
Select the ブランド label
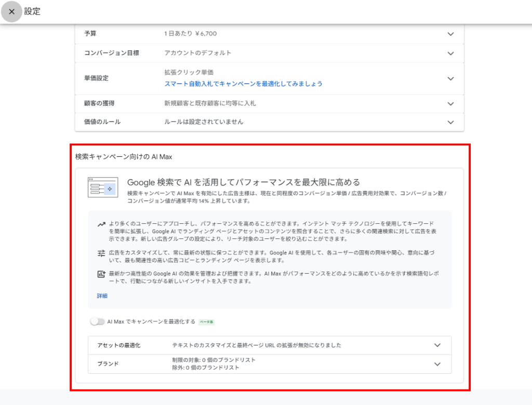coord(108,363)
